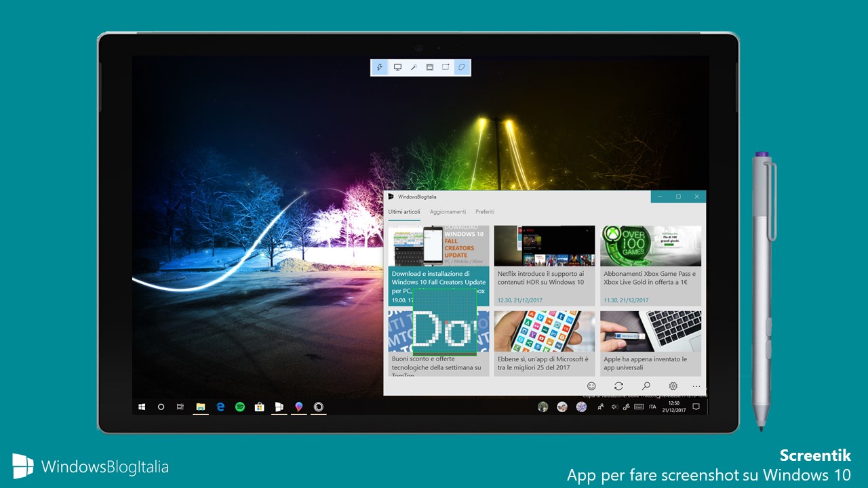Image resolution: width=868 pixels, height=488 pixels.
Task: Open the more options ellipsis menu
Action: pyautogui.click(x=696, y=386)
